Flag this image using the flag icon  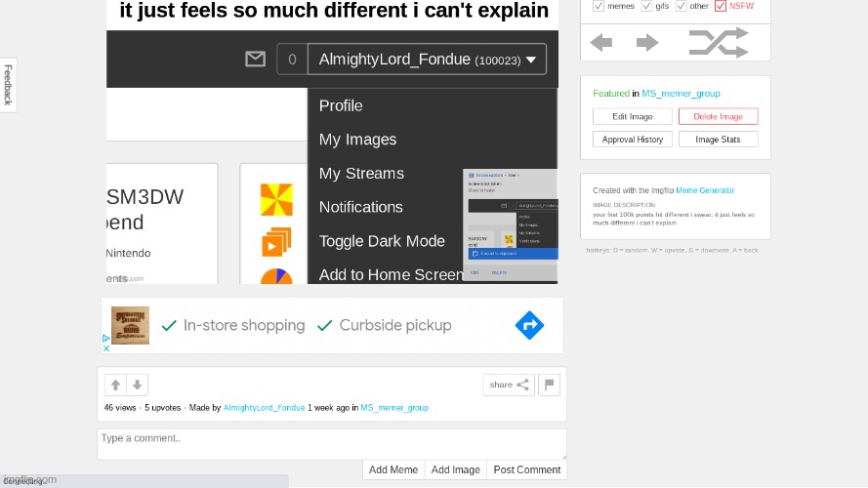(x=550, y=385)
